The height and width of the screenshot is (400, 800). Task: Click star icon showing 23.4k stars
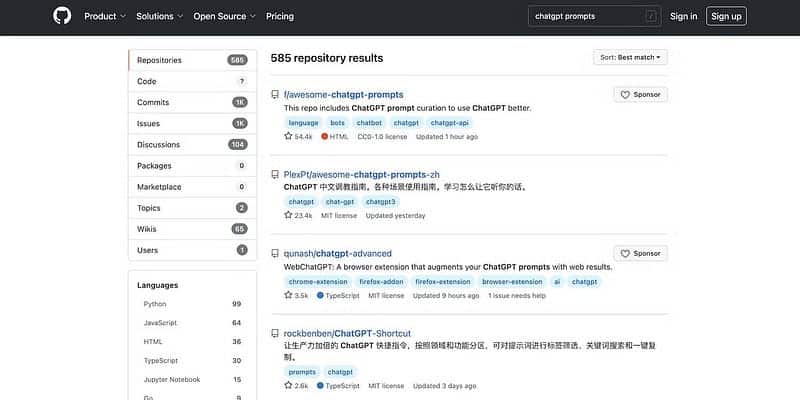288,215
